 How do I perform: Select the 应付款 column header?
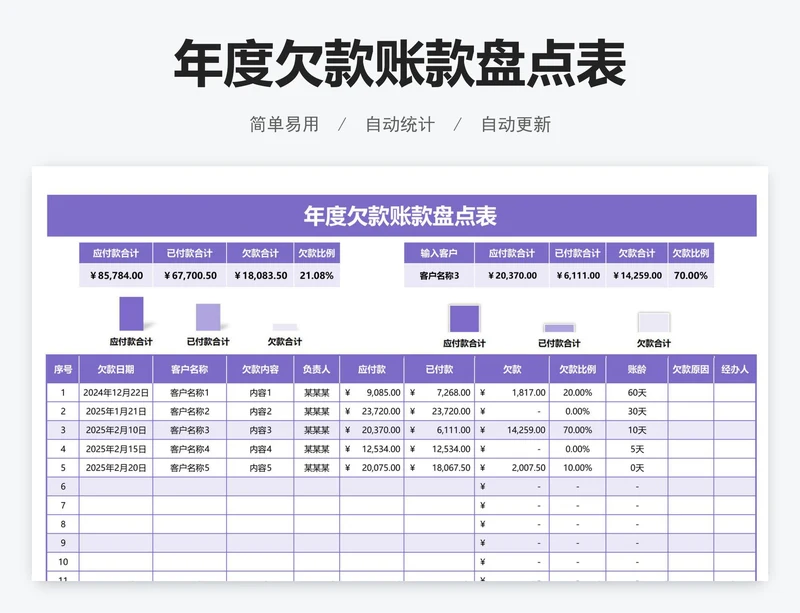click(372, 369)
